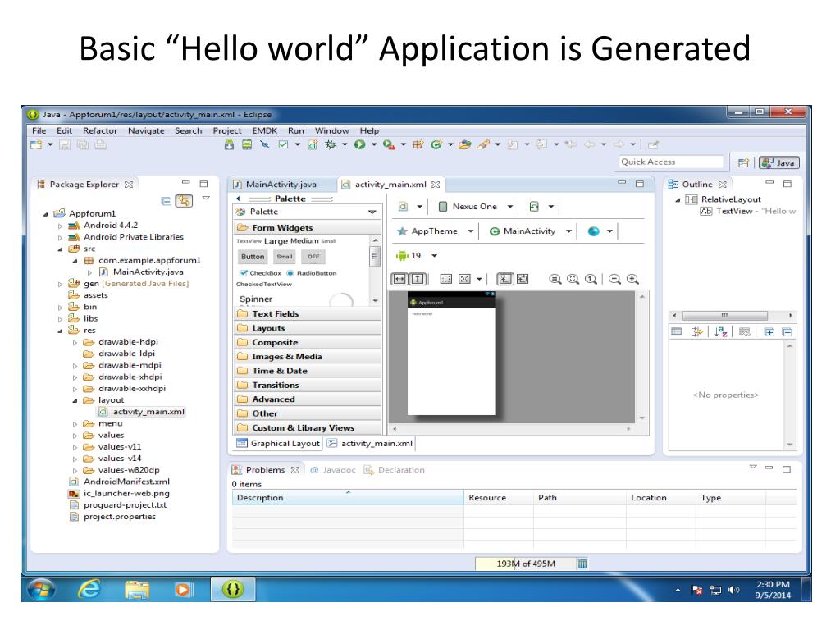Click the Windows Start orb

coord(42,589)
